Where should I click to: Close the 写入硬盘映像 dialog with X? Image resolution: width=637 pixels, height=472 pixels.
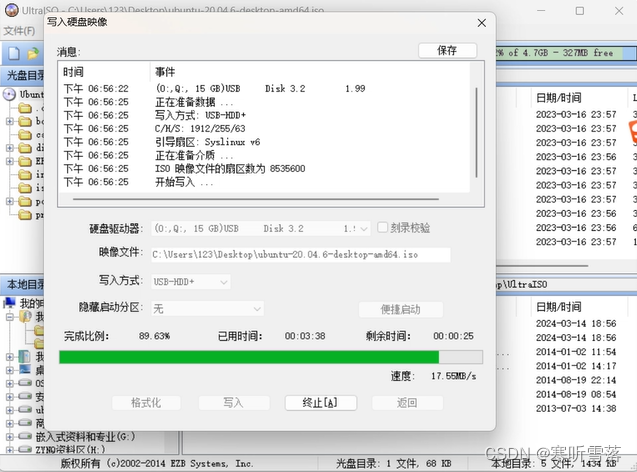(x=482, y=23)
